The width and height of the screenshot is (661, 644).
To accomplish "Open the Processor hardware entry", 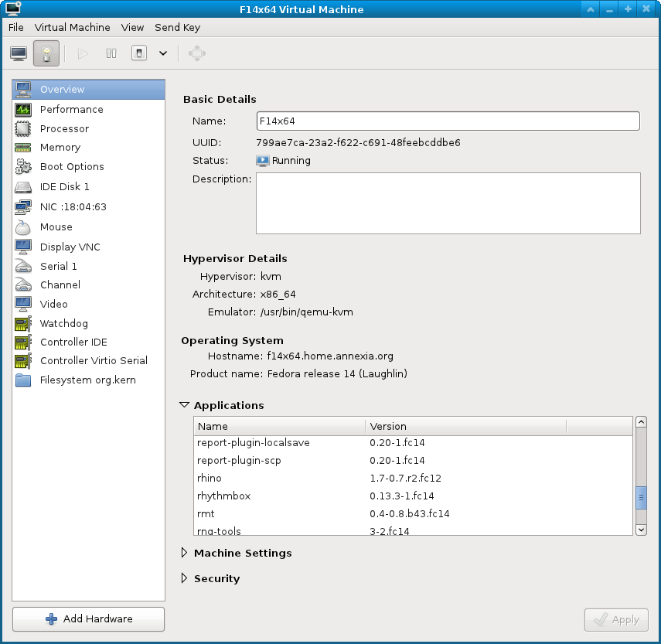I will tap(64, 128).
